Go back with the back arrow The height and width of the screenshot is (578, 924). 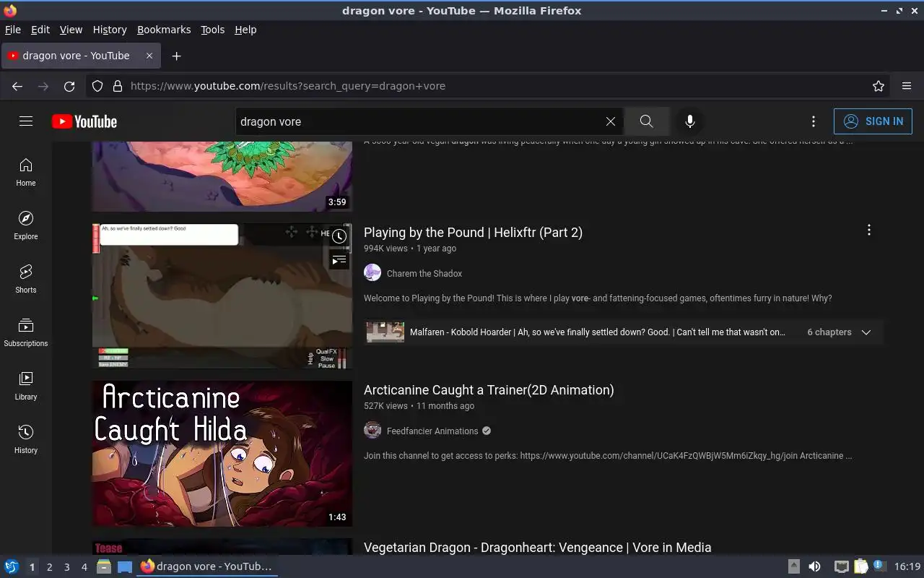pyautogui.click(x=17, y=86)
